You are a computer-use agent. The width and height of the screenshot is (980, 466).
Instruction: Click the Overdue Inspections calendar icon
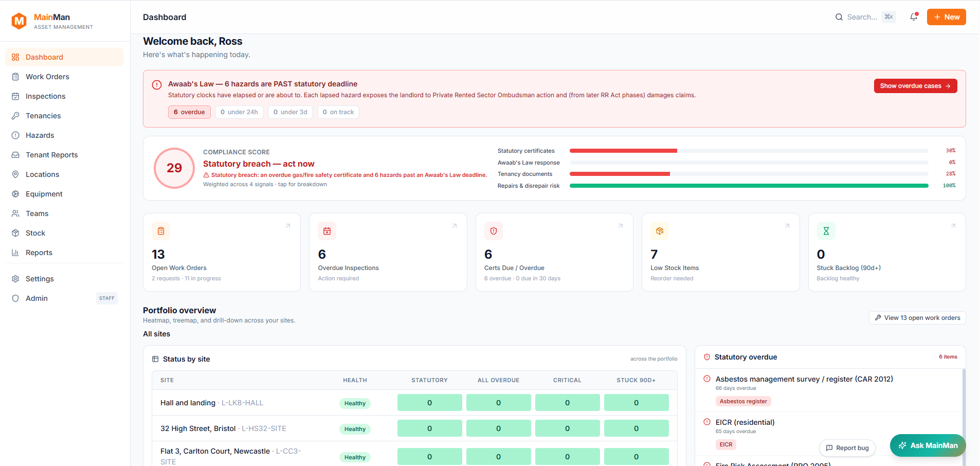point(327,231)
